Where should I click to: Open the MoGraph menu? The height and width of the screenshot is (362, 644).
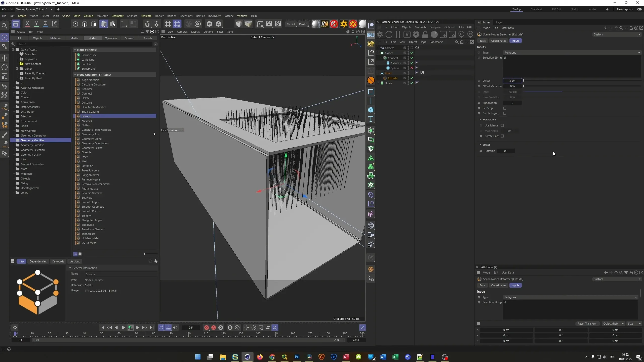tap(102, 16)
